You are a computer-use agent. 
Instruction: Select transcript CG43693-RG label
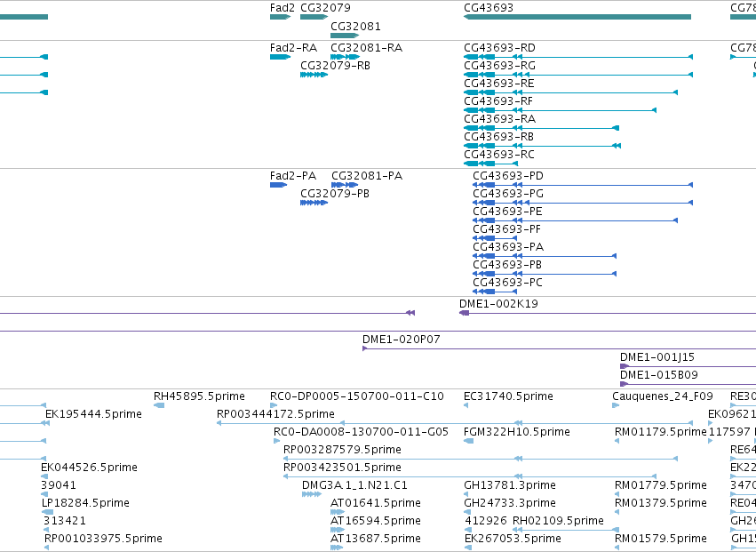(x=499, y=66)
